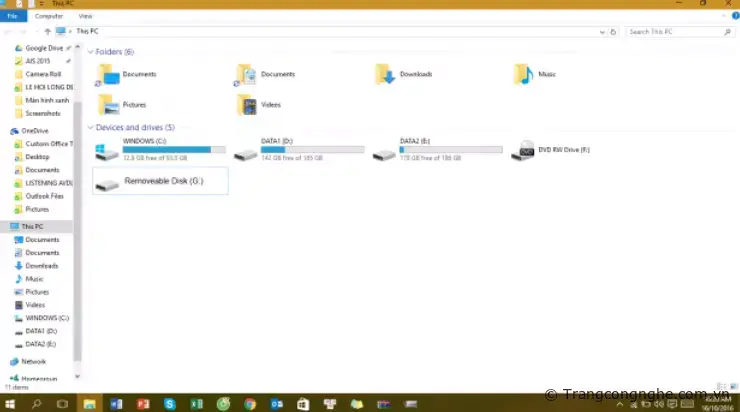Click the Up one level arrow
740x412 pixels.
(x=48, y=32)
